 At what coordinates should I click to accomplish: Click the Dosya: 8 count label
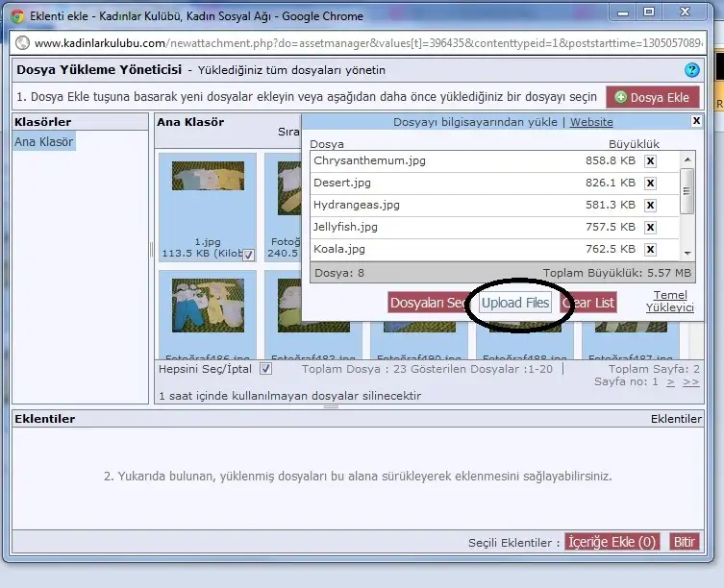[339, 273]
